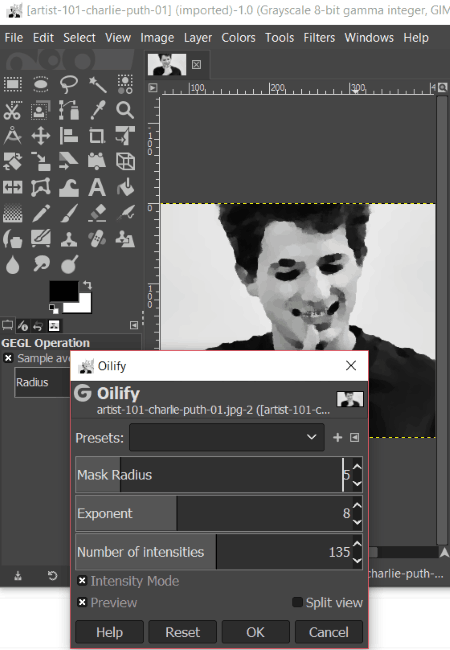Viewport: 450px width, 650px height.
Task: Select the Measure compass tool
Action: click(13, 136)
